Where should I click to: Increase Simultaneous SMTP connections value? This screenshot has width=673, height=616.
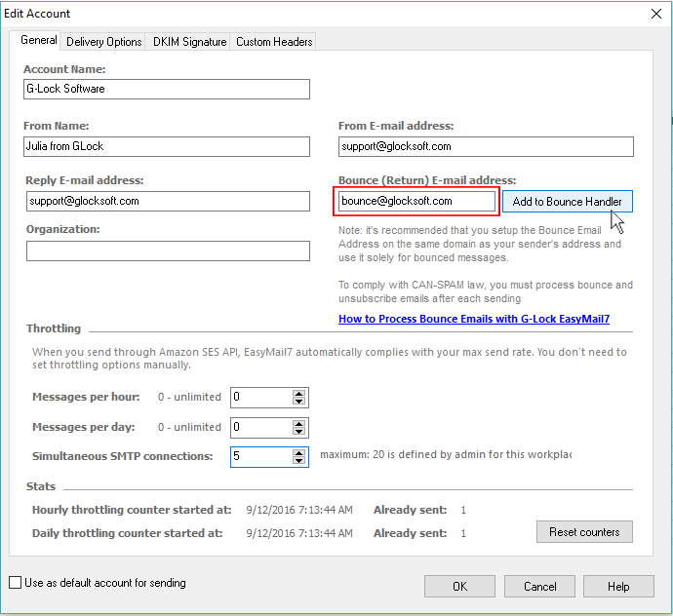coord(298,452)
